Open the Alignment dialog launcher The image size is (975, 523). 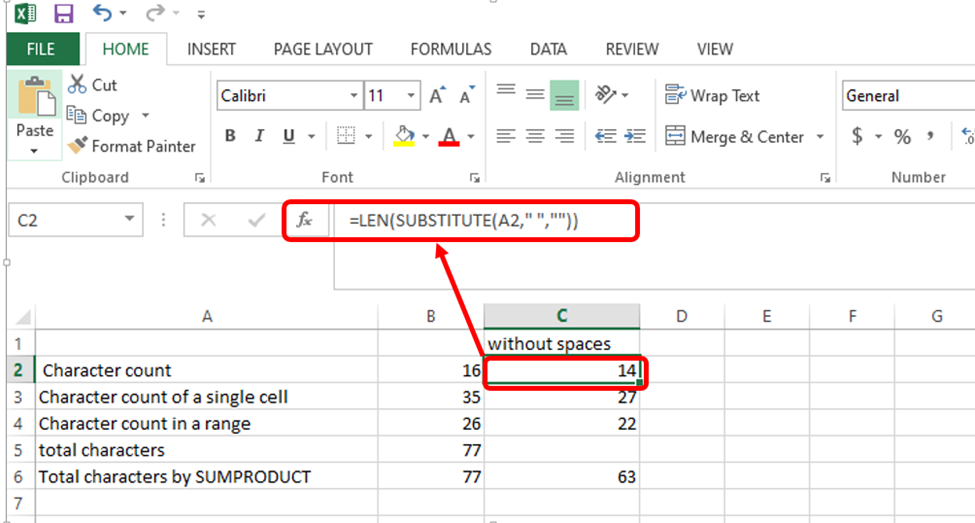pyautogui.click(x=825, y=178)
